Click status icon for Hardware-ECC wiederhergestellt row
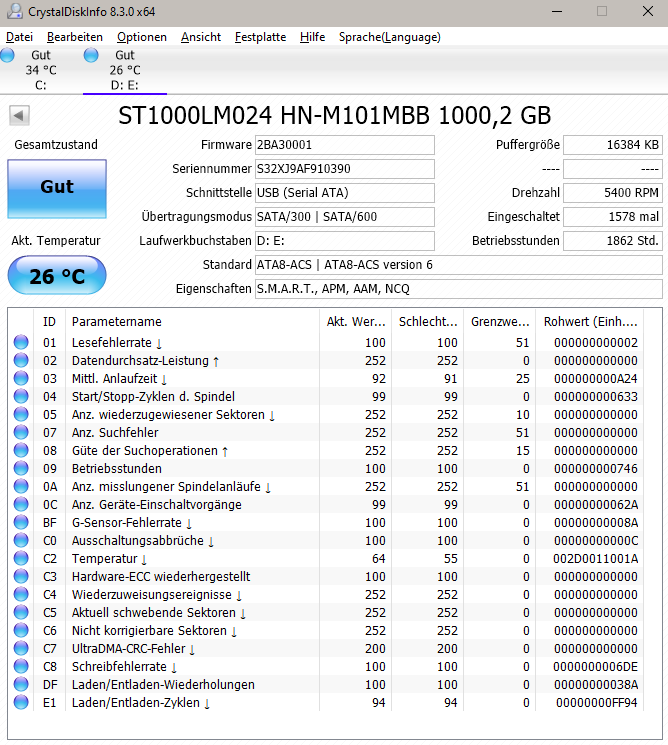 point(21,576)
